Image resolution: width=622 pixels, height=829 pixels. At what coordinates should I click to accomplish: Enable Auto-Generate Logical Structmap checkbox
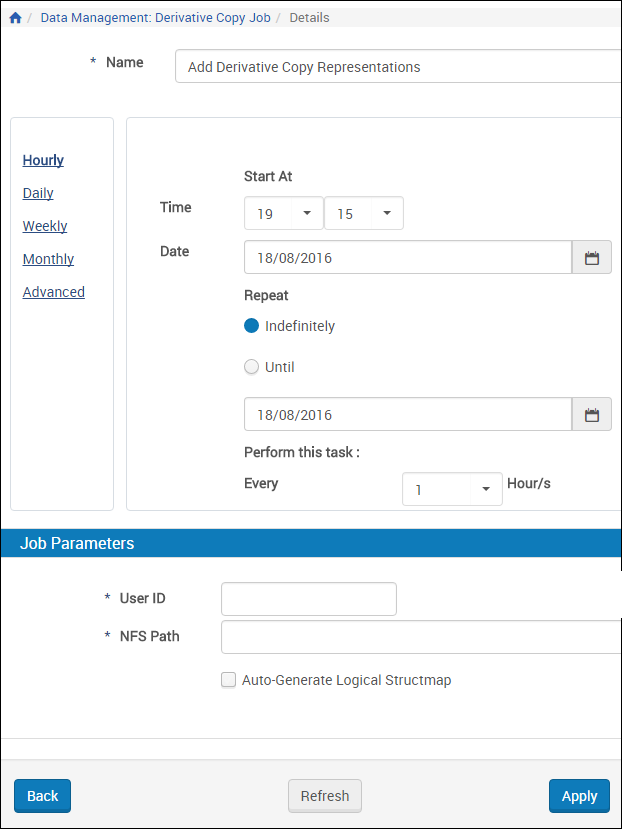(228, 680)
